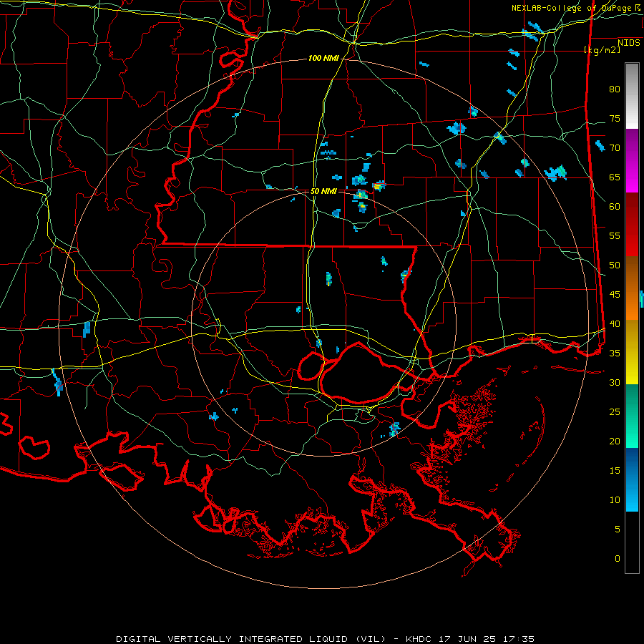This screenshot has height=644, width=644.
Task: Click the scale value 50
Action: (x=615, y=265)
